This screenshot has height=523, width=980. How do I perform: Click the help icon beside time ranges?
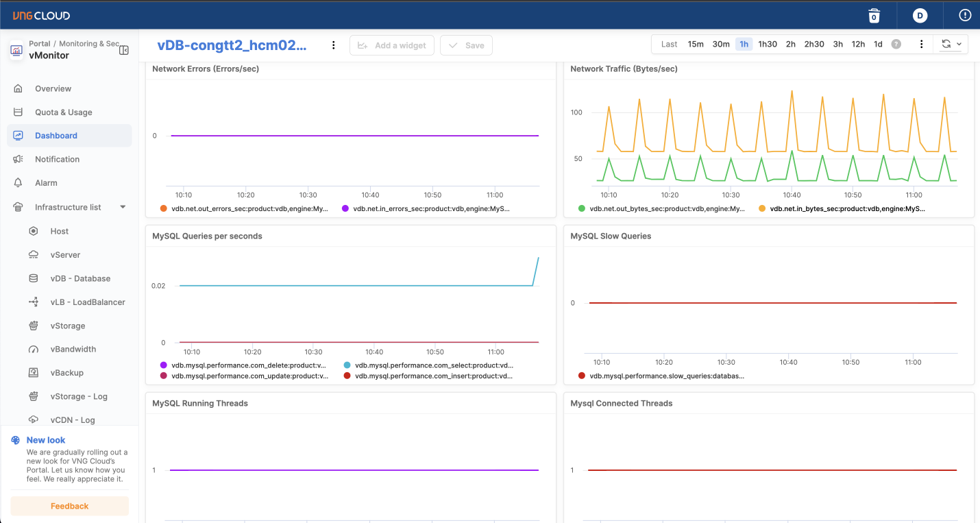[x=896, y=44]
